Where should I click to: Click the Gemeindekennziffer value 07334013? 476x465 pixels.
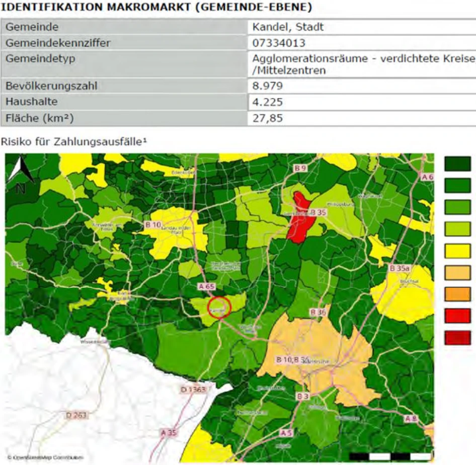279,43
